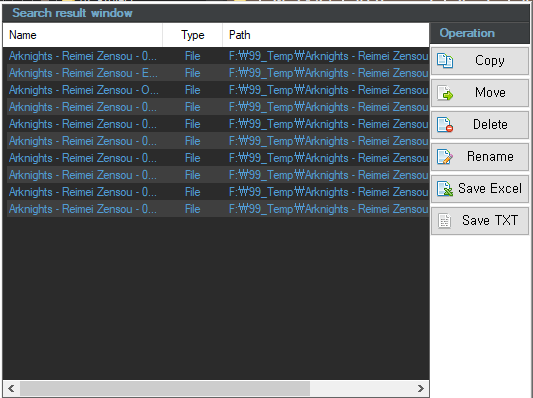Viewport: 533px width, 398px height.
Task: Click the Path cell of the 'Zensou - E...' row
Action: (328, 73)
